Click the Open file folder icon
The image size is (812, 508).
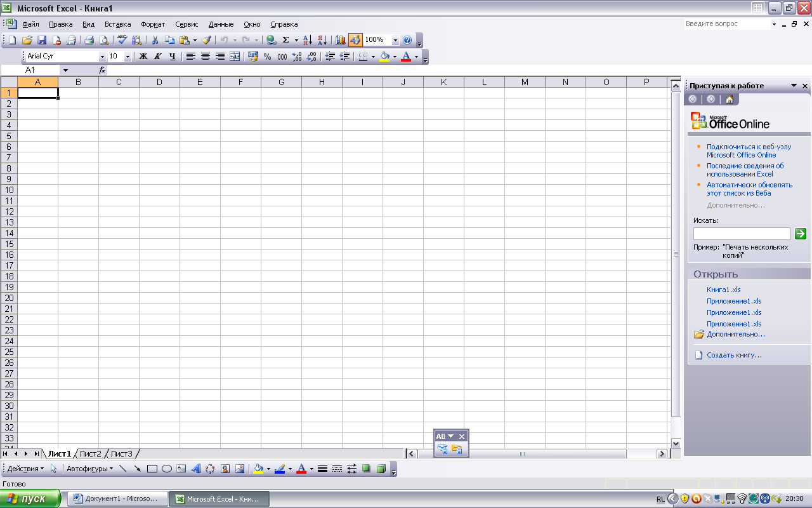click(x=27, y=40)
